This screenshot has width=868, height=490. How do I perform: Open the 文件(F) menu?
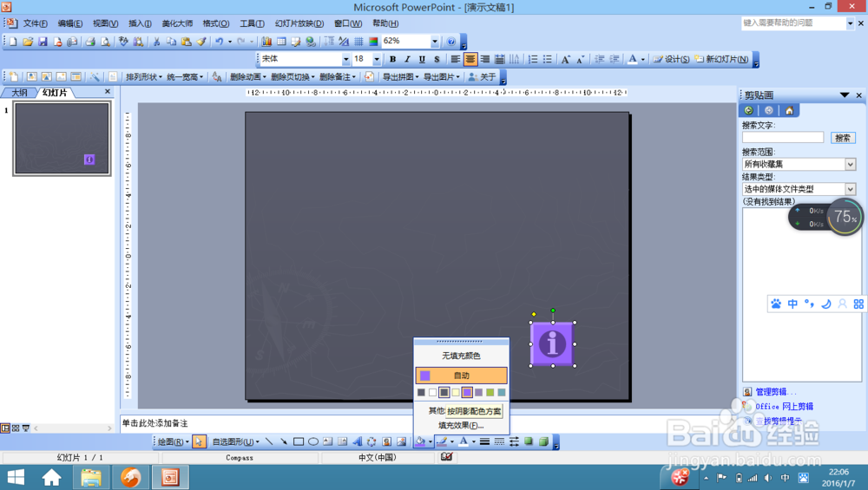pyautogui.click(x=35, y=23)
